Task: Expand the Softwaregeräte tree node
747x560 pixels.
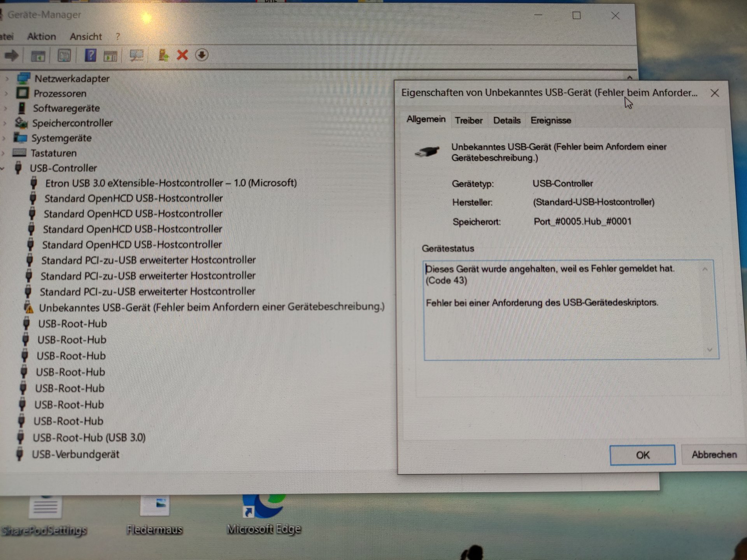Action: [5, 108]
